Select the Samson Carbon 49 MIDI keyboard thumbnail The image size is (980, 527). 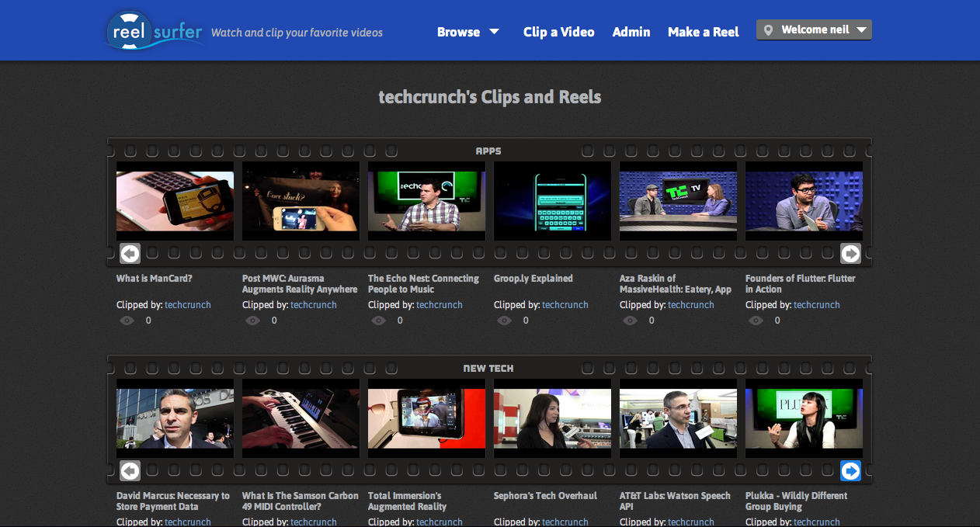pyautogui.click(x=301, y=419)
